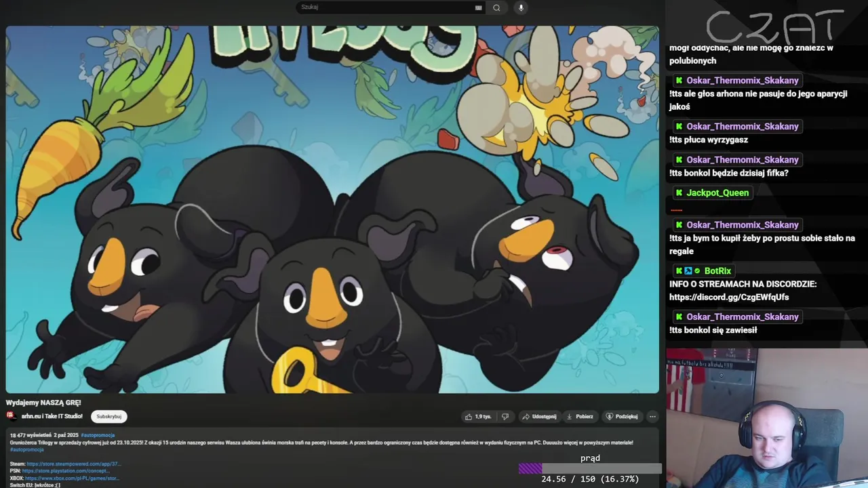
Task: Dislike the video with thumbs-down
Action: pyautogui.click(x=505, y=416)
